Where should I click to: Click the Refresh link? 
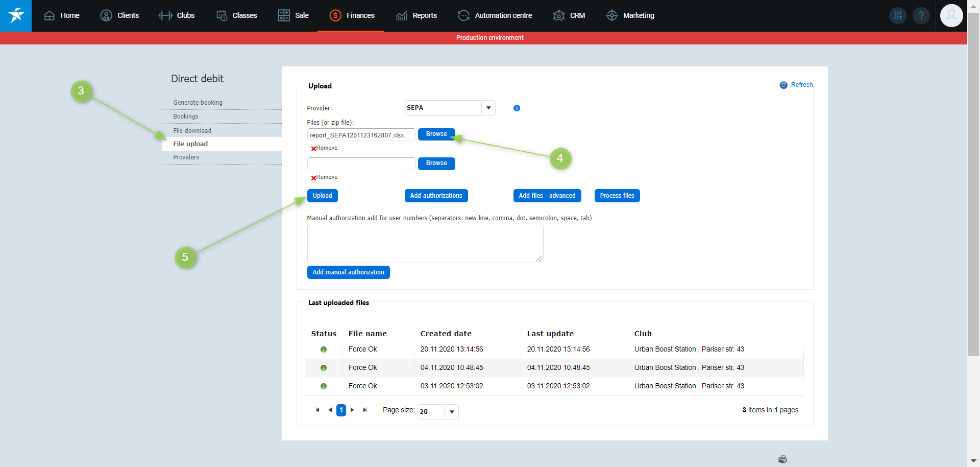click(801, 85)
